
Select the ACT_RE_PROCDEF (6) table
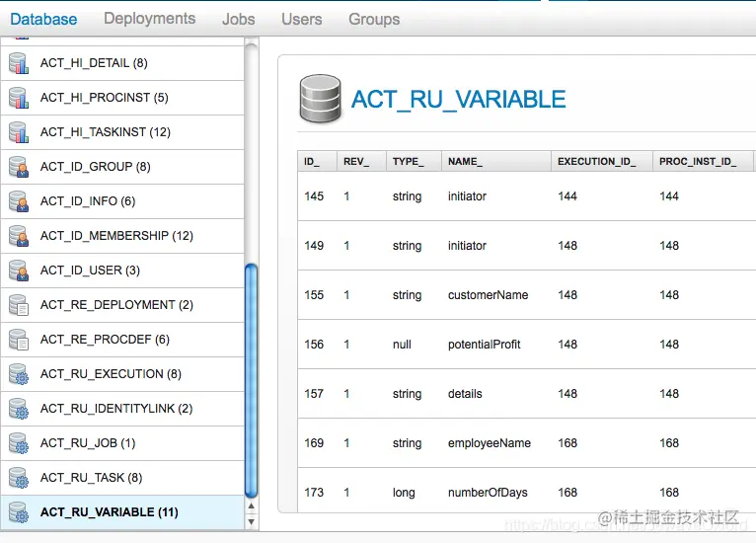[122, 340]
